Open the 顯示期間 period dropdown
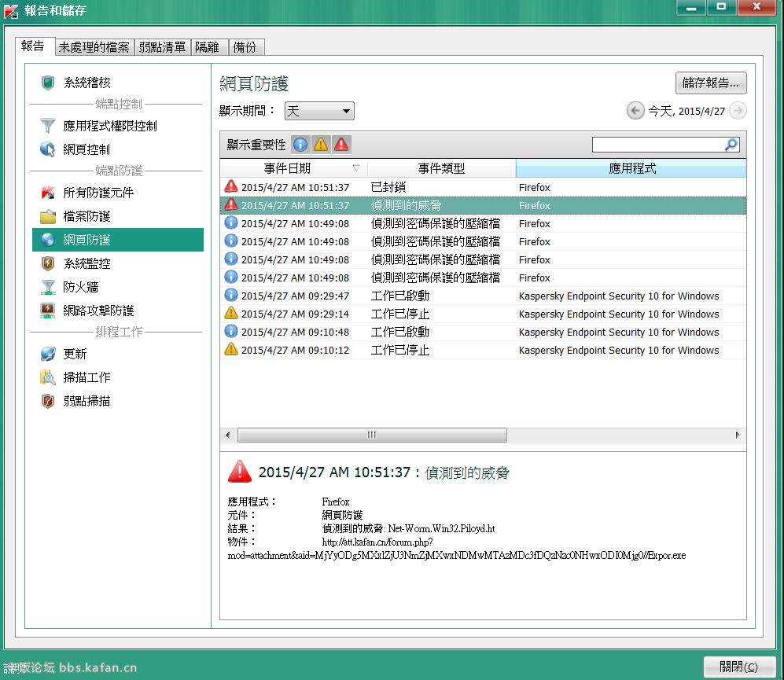784x680 pixels. [x=319, y=111]
